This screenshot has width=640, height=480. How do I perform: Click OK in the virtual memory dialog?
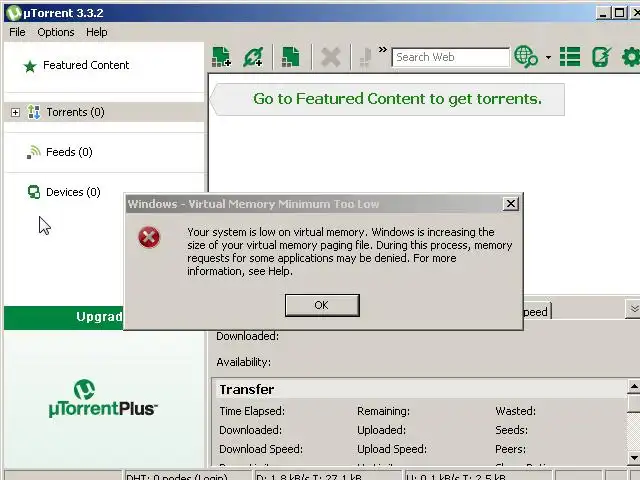(x=322, y=305)
